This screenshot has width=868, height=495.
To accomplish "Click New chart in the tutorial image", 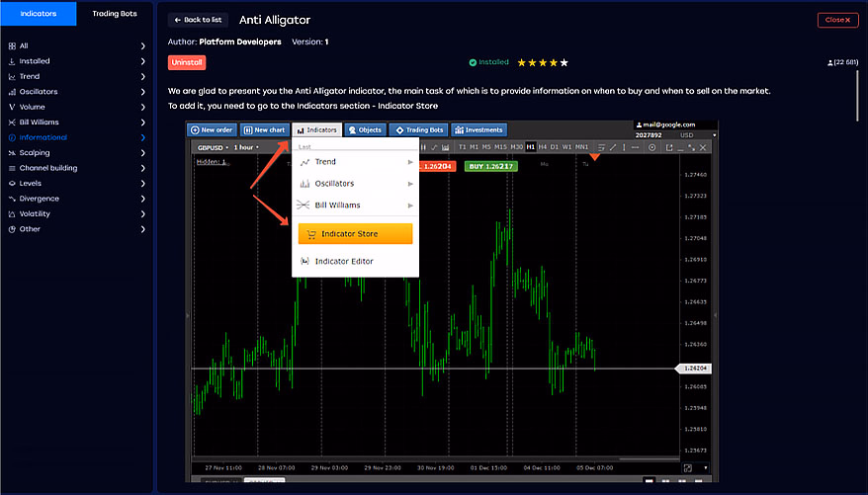I will click(x=265, y=130).
